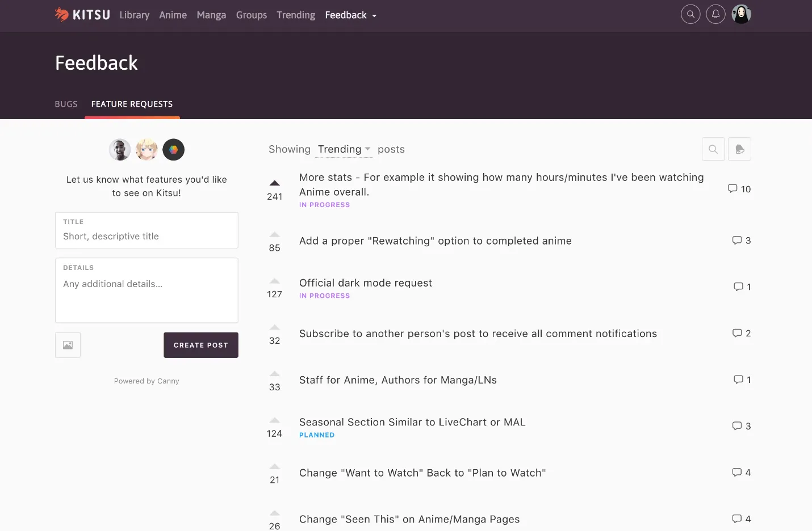Go to Groups in the navbar
Image resolution: width=812 pixels, height=531 pixels.
coord(252,15)
